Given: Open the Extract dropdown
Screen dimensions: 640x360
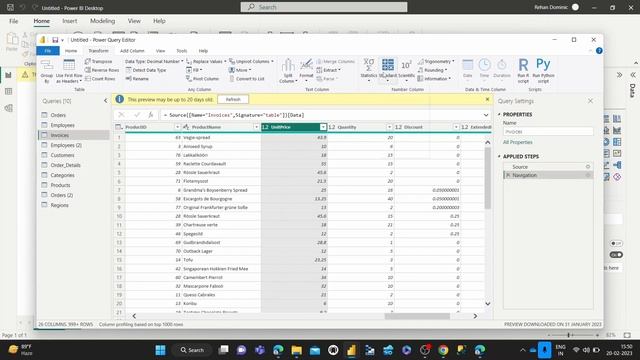Looking at the screenshot, I should 329,70.
